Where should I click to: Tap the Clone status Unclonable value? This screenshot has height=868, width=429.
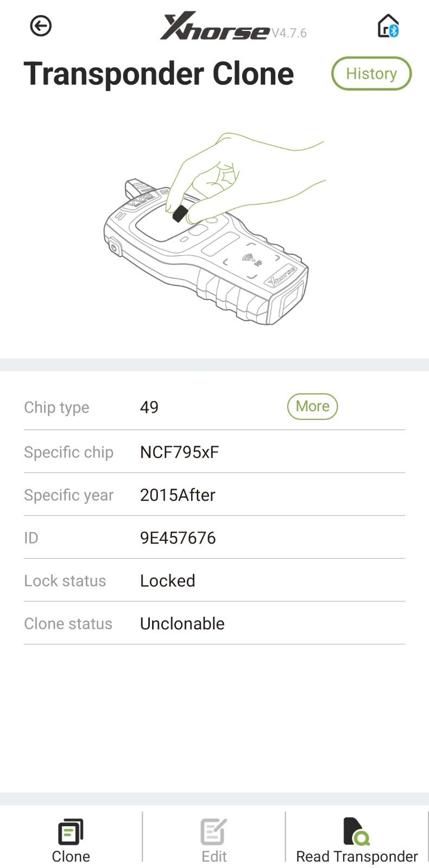pos(182,623)
